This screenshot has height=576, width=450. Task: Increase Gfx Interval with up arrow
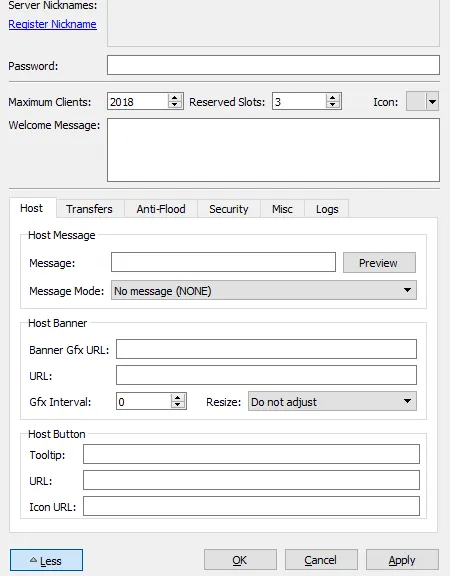(177, 397)
